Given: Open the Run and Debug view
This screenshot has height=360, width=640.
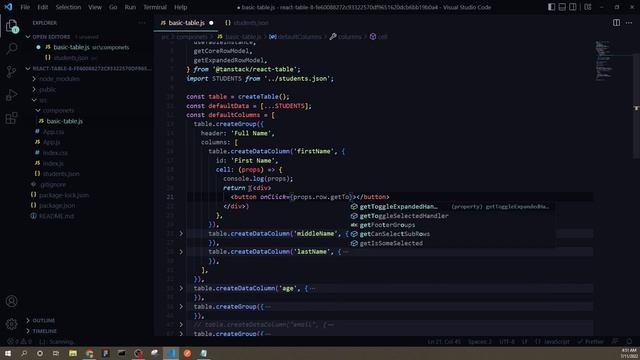Looking at the screenshot, I should [12, 95].
